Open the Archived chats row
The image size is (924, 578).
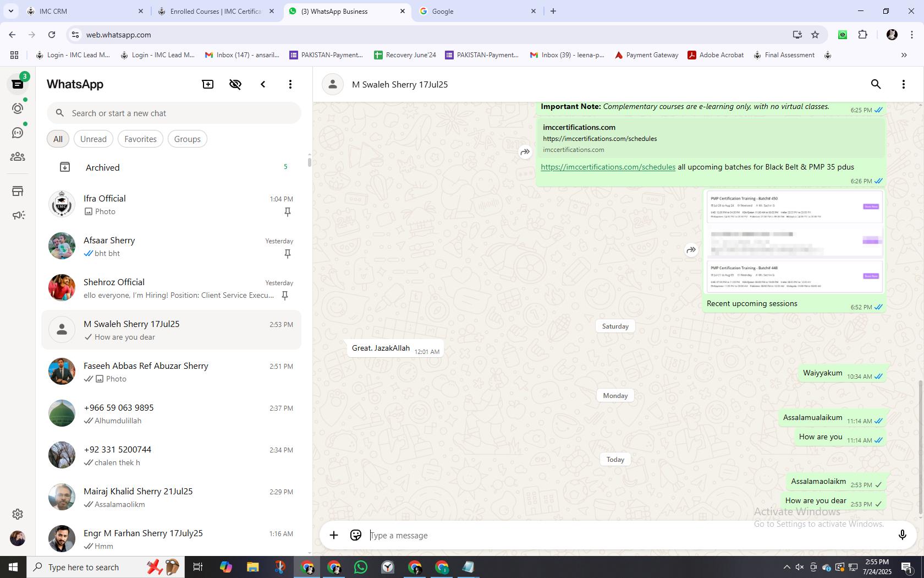click(172, 167)
